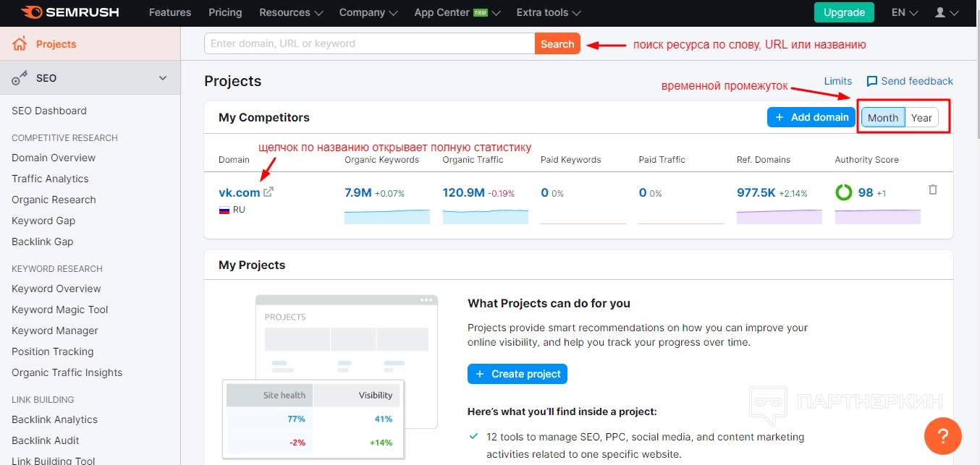
Task: Click the Authority Score green ring icon
Action: pyautogui.click(x=844, y=192)
